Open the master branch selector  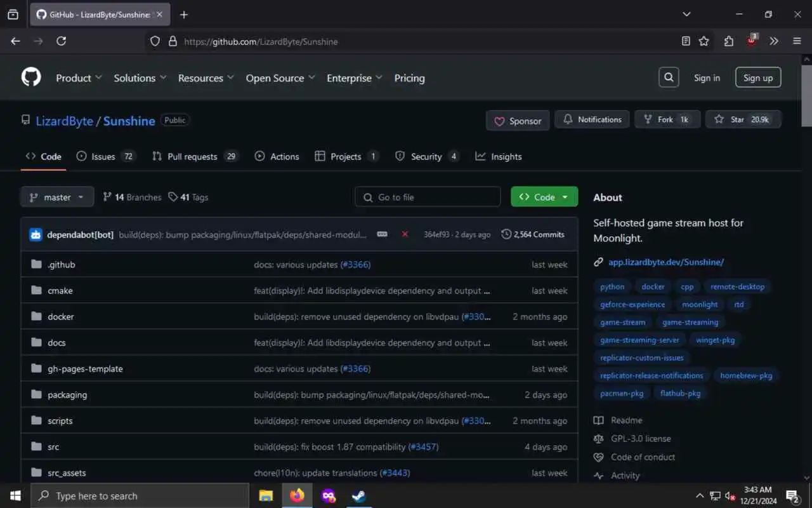pyautogui.click(x=57, y=197)
